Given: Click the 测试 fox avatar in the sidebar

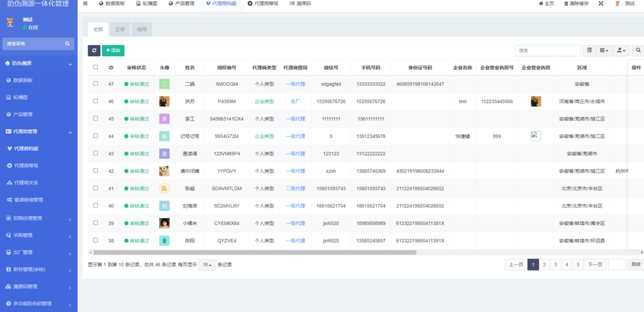Looking at the screenshot, I should pos(10,23).
